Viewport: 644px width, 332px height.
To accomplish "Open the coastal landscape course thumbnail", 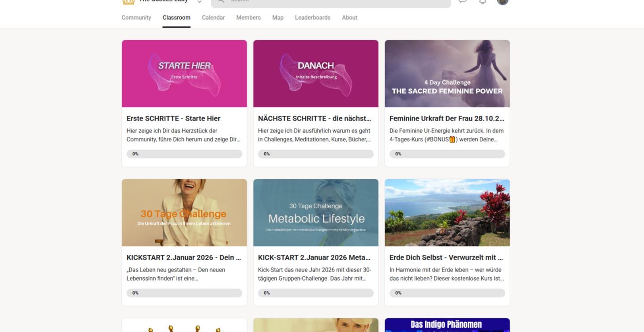I will click(447, 213).
